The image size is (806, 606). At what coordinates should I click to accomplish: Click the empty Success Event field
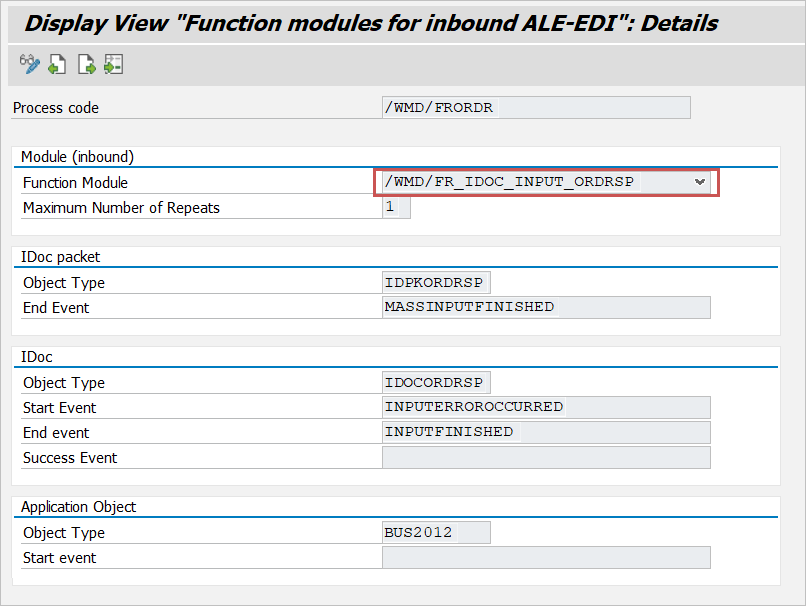point(545,457)
